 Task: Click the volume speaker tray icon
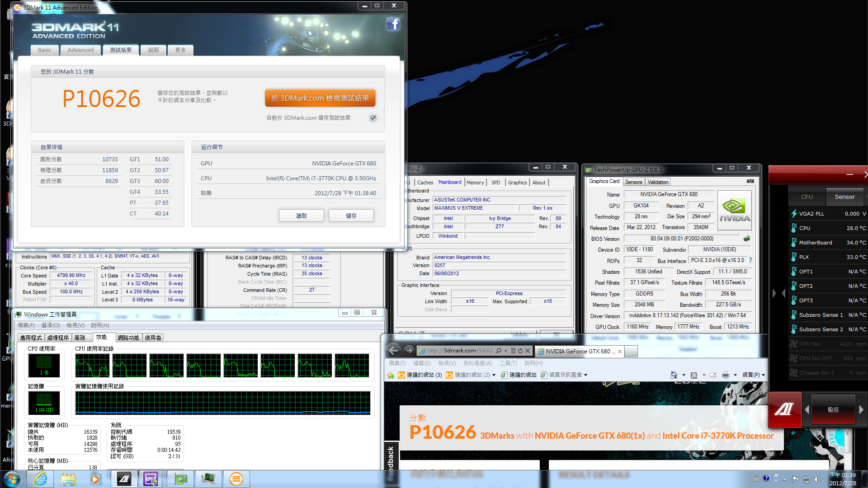tap(817, 479)
